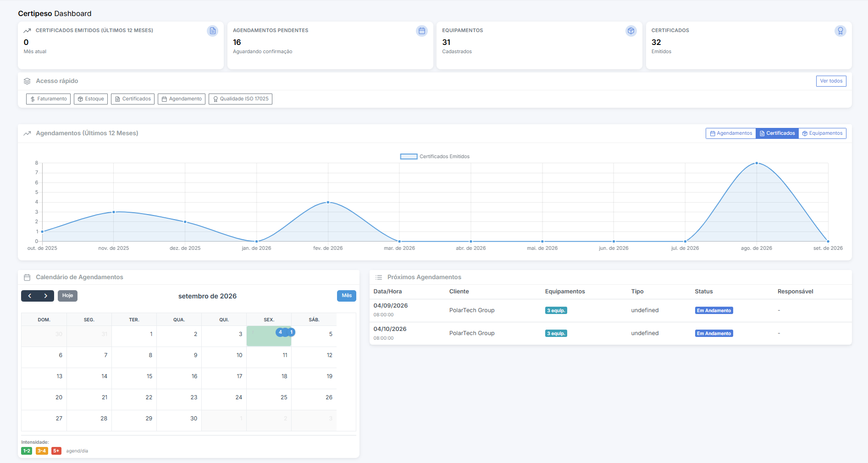The width and height of the screenshot is (868, 463).
Task: Click Em Andamento status in 04/10/2026 row
Action: (x=714, y=334)
